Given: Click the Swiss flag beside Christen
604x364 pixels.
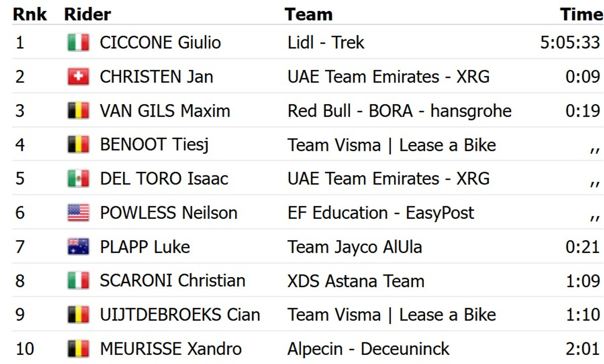Looking at the screenshot, I should (78, 77).
